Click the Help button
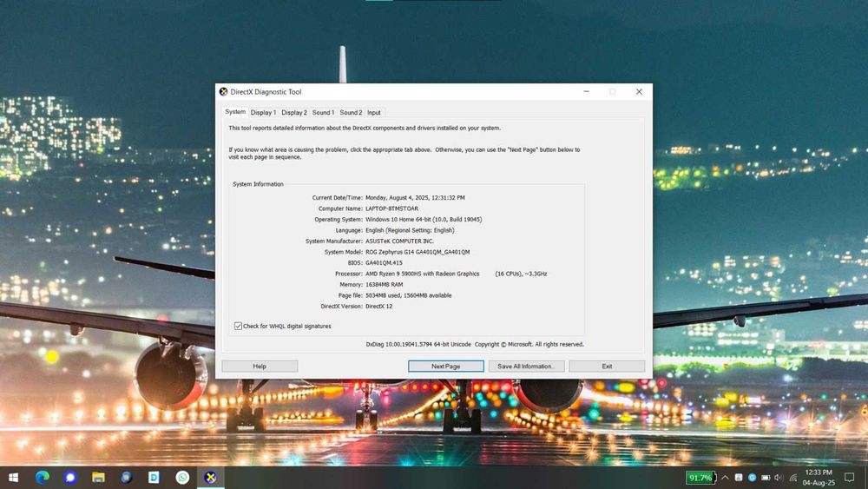Image resolution: width=868 pixels, height=489 pixels. coord(260,366)
